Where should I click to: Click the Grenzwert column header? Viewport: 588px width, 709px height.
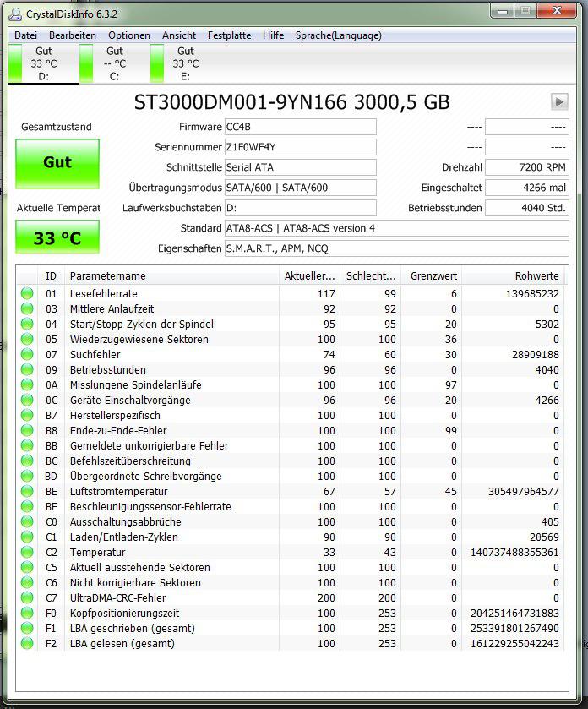pyautogui.click(x=432, y=275)
